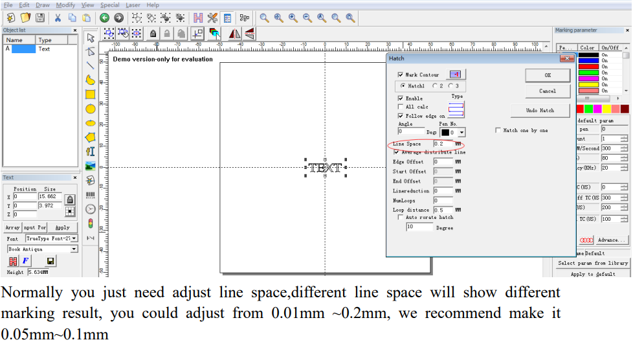
Task: Open the Modify menu
Action: point(66,5)
